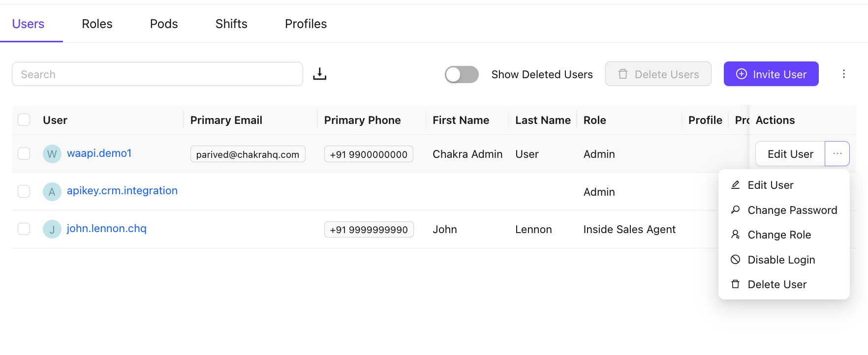This screenshot has height=355, width=868.
Task: Open the Pods tab
Action: (x=164, y=24)
